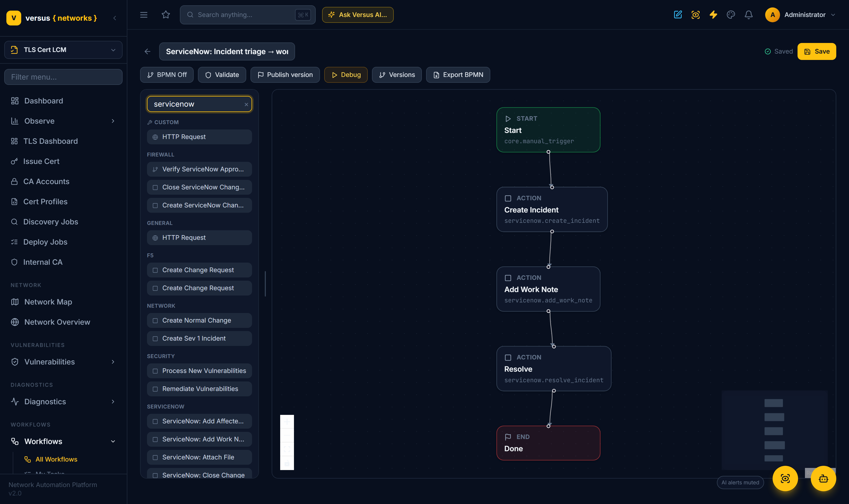Viewport: 849px width, 504px height.
Task: Select the Create Incident action node
Action: pyautogui.click(x=552, y=209)
